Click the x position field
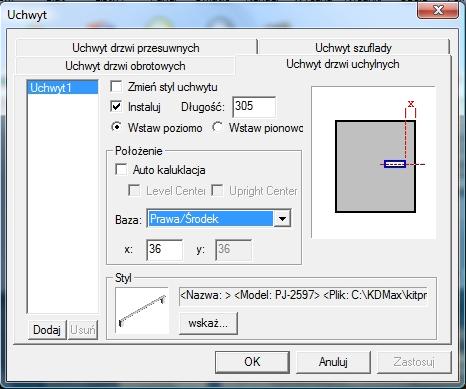The height and width of the screenshot is (389, 466). click(164, 250)
